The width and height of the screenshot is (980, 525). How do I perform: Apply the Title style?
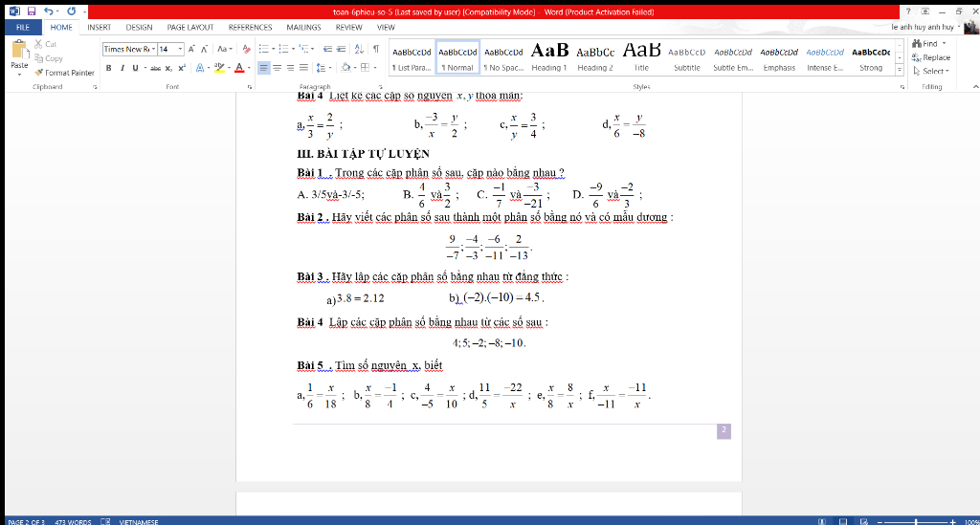pyautogui.click(x=641, y=57)
